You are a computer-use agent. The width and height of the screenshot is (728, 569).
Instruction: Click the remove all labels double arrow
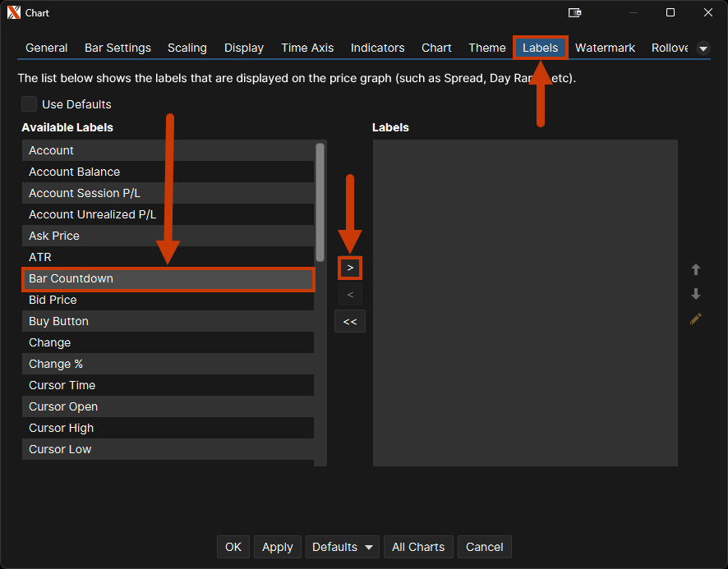(x=350, y=321)
